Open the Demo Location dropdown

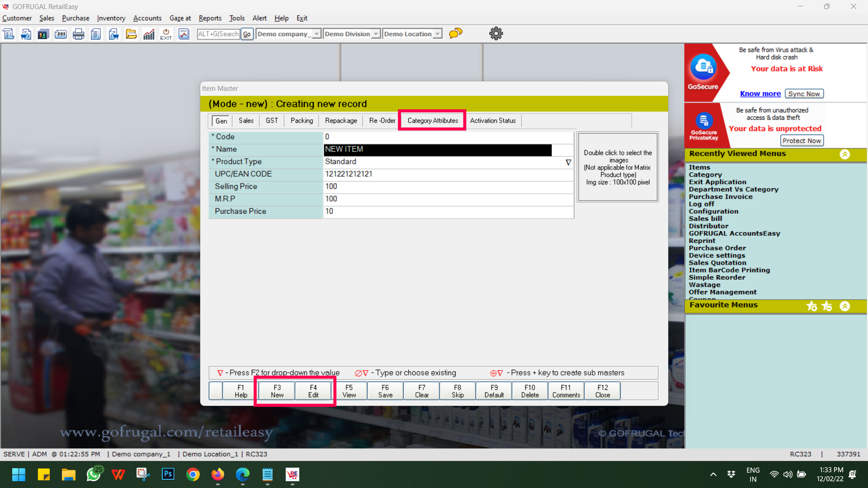coord(437,34)
